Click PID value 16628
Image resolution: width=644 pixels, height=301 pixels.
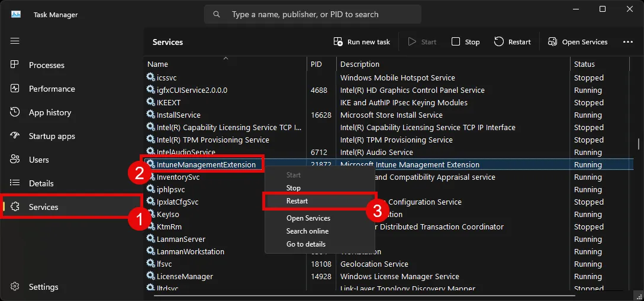[x=321, y=115]
